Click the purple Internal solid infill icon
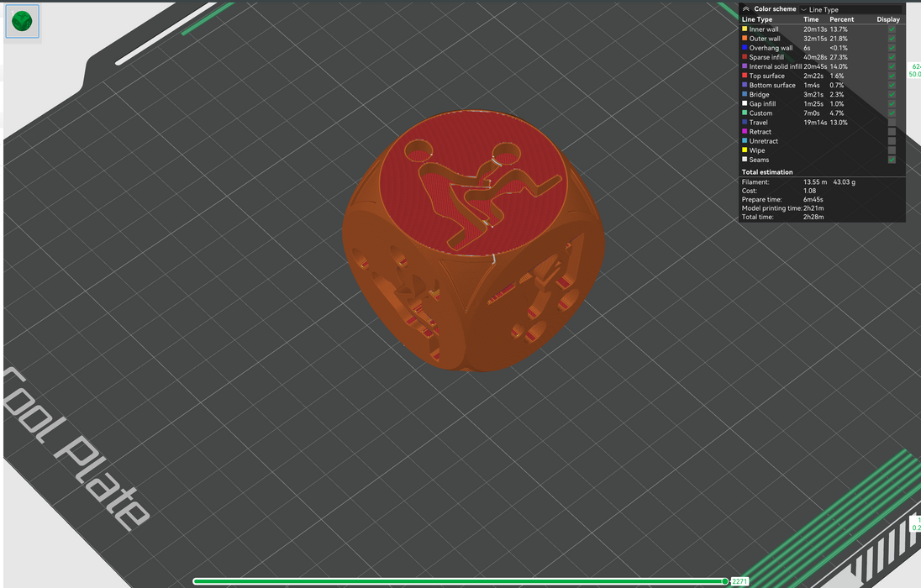 click(x=745, y=66)
